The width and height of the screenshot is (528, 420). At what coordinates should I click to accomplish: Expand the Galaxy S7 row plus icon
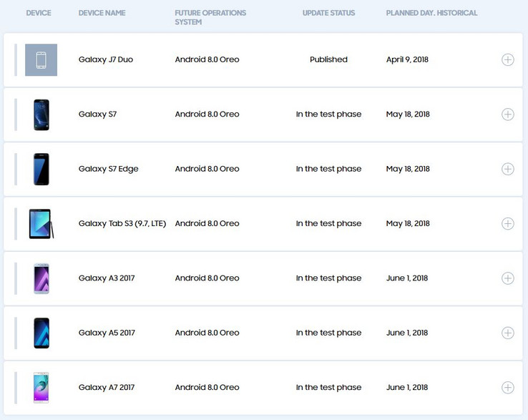click(507, 114)
